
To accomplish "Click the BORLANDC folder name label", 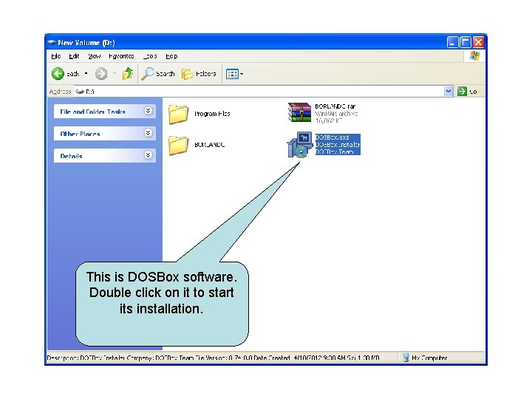I will pyautogui.click(x=209, y=145).
